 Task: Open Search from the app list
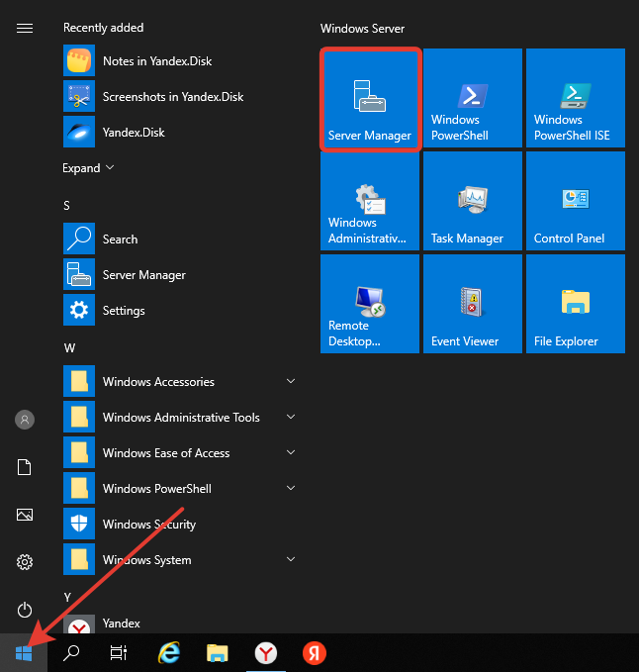pyautogui.click(x=180, y=239)
